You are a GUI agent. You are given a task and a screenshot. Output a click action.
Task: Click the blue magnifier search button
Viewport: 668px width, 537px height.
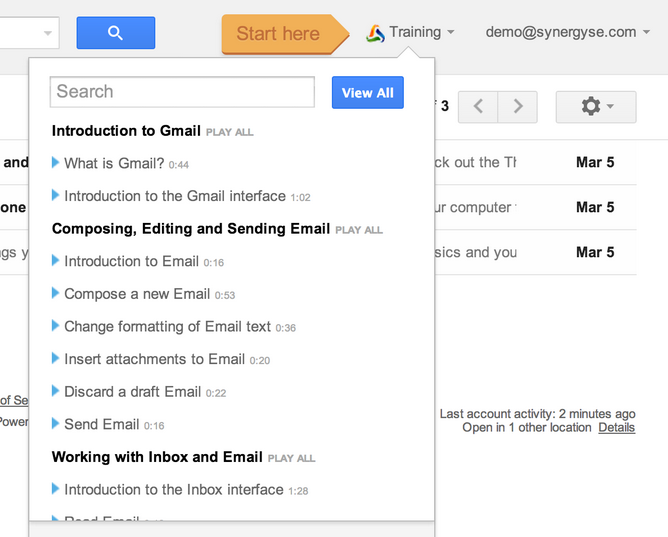115,33
